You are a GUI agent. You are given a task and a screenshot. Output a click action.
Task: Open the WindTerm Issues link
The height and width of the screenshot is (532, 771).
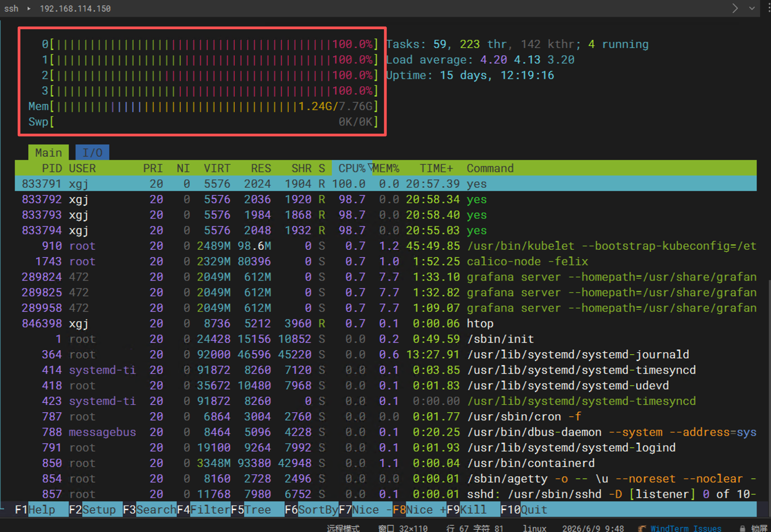686,528
